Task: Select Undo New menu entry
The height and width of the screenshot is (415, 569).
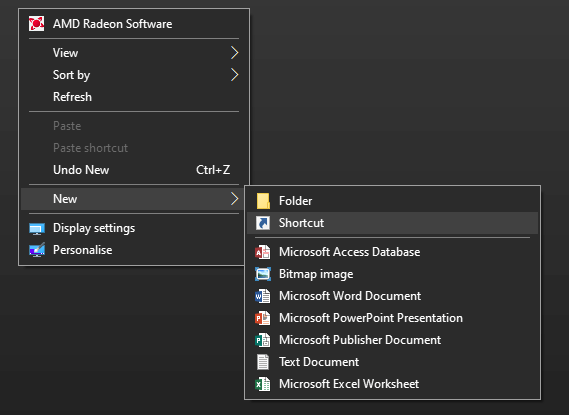Action: pyautogui.click(x=134, y=170)
